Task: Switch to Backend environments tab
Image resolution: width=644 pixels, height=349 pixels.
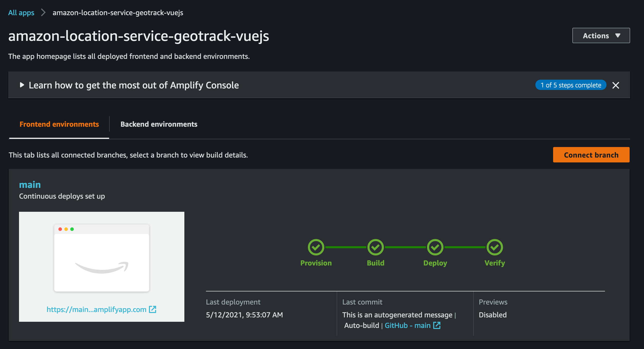Action: click(159, 124)
